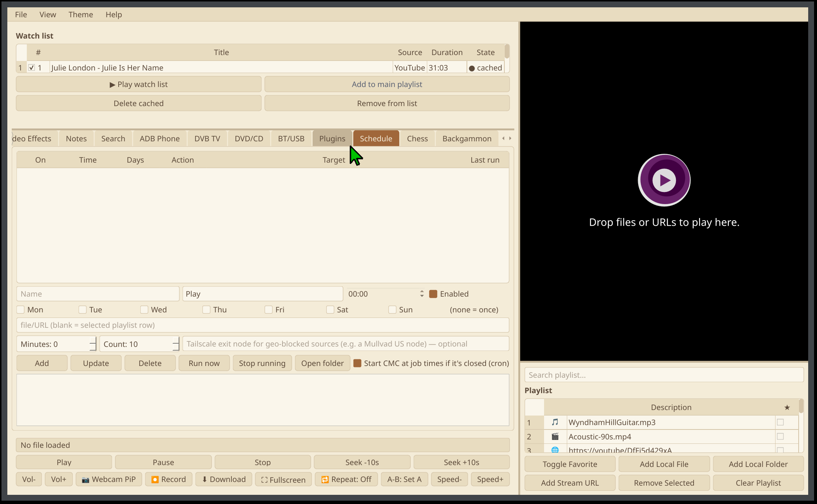This screenshot has width=817, height=504.
Task: Check the Wed day checkbox
Action: (x=144, y=310)
